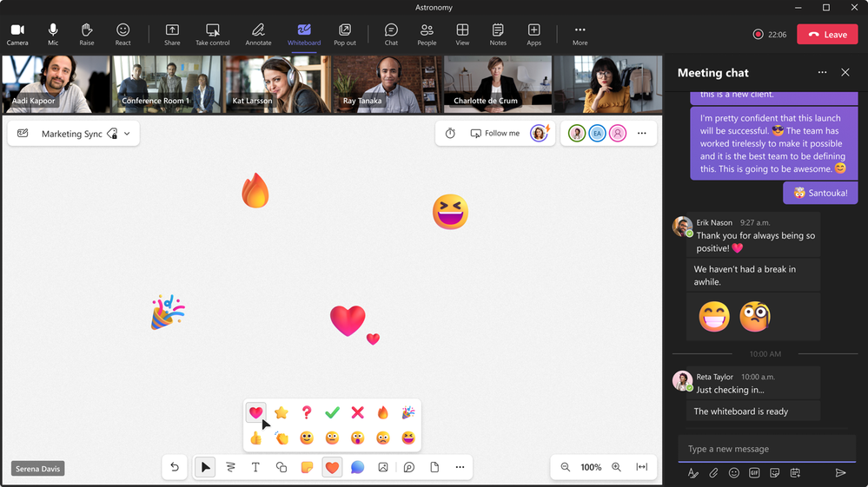Select the large heart on the whiteboard

[348, 320]
